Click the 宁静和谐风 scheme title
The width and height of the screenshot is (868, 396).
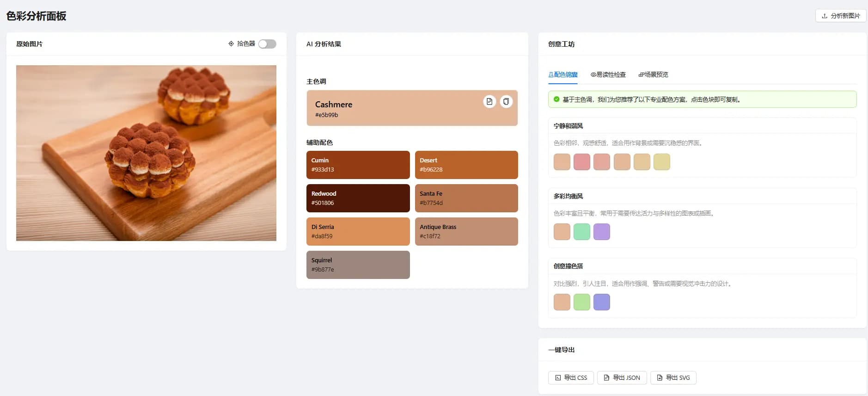click(x=568, y=126)
